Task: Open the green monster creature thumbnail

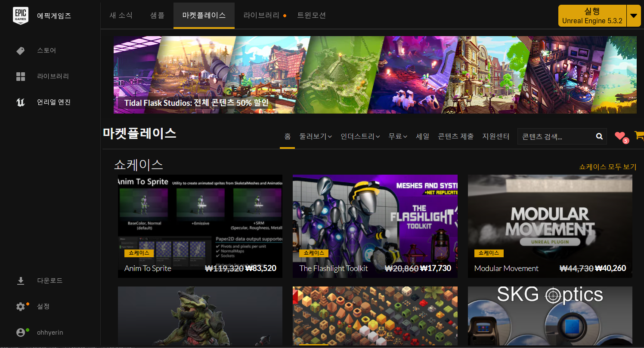Action: point(200,316)
